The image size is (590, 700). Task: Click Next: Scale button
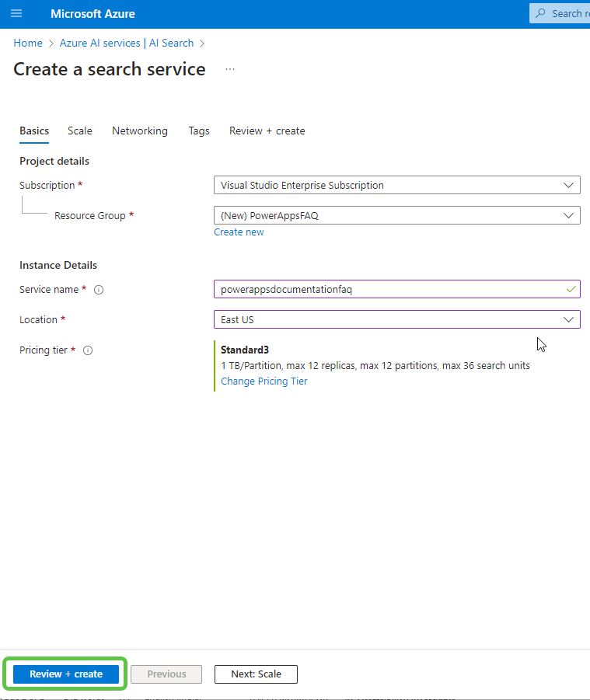256,674
